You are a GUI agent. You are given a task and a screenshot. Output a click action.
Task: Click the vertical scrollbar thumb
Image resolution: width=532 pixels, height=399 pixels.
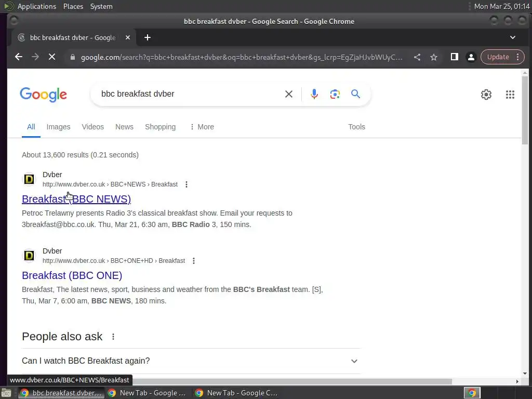[x=525, y=110]
